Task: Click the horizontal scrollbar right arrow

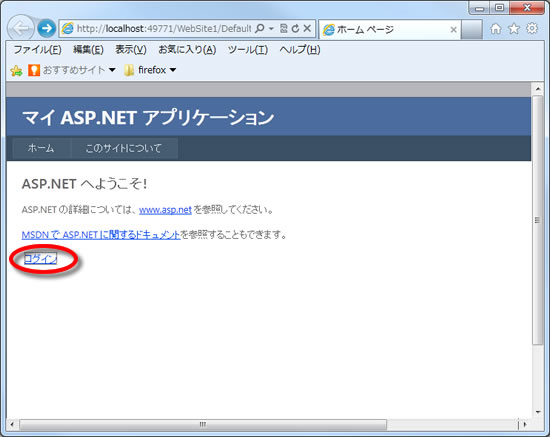Action: tap(525, 424)
